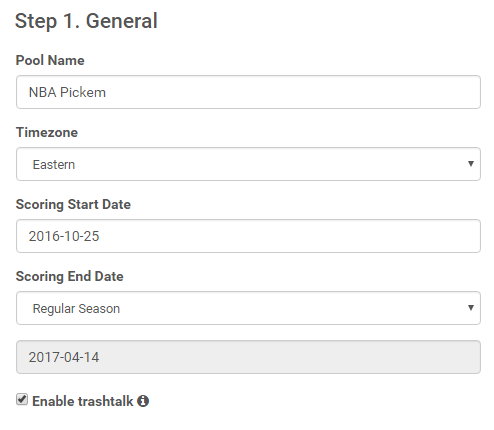The image size is (494, 430).
Task: Select the Eastern text in Timezone
Action: pyautogui.click(x=54, y=165)
